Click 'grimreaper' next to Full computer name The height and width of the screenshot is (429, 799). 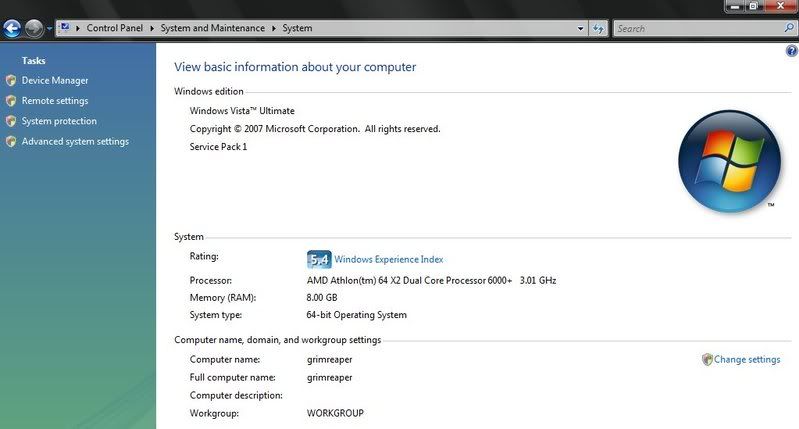click(329, 378)
